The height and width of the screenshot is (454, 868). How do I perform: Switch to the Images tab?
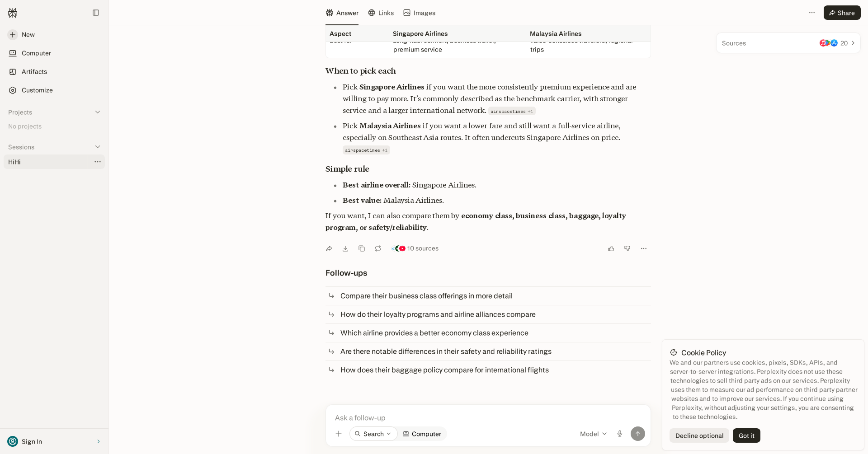point(420,13)
